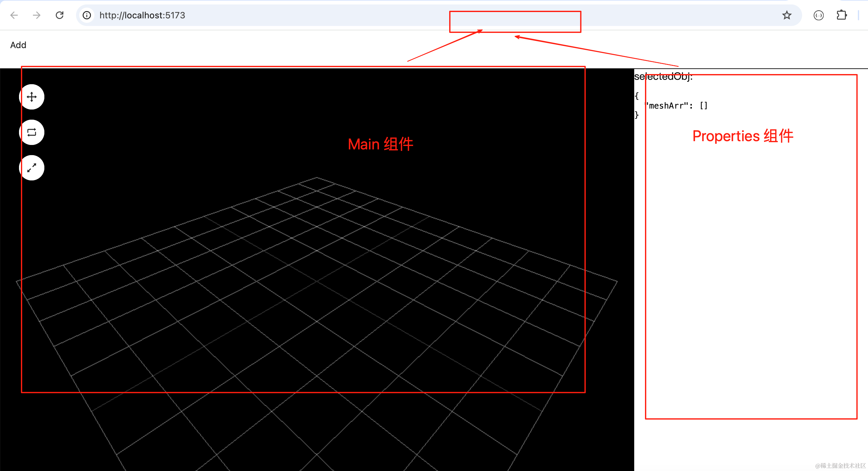This screenshot has height=471, width=868.
Task: Click the 3D grid canvas viewport
Action: (317, 269)
